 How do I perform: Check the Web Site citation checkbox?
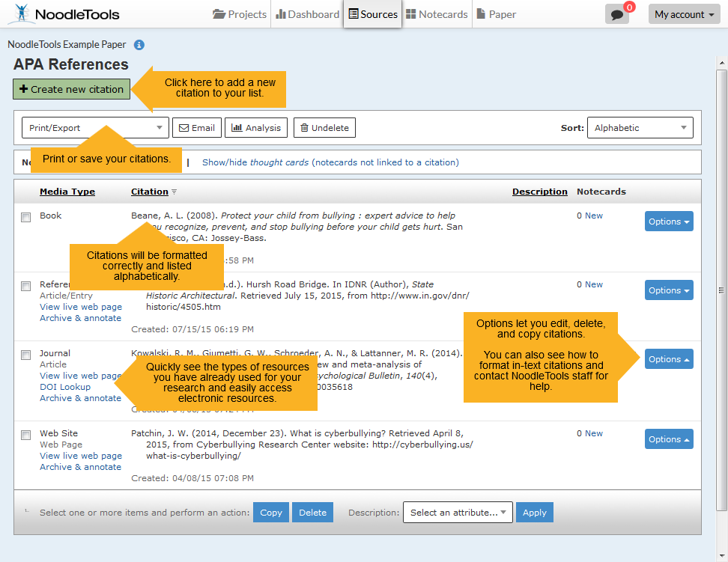tap(26, 435)
